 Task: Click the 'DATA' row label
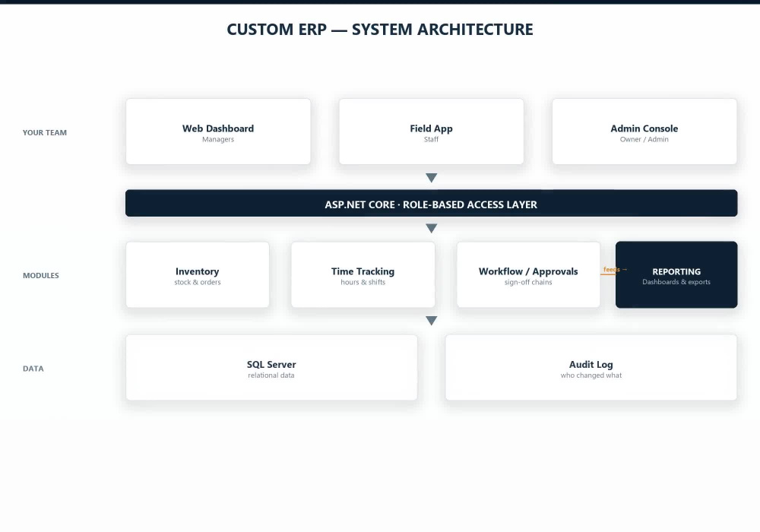(33, 369)
